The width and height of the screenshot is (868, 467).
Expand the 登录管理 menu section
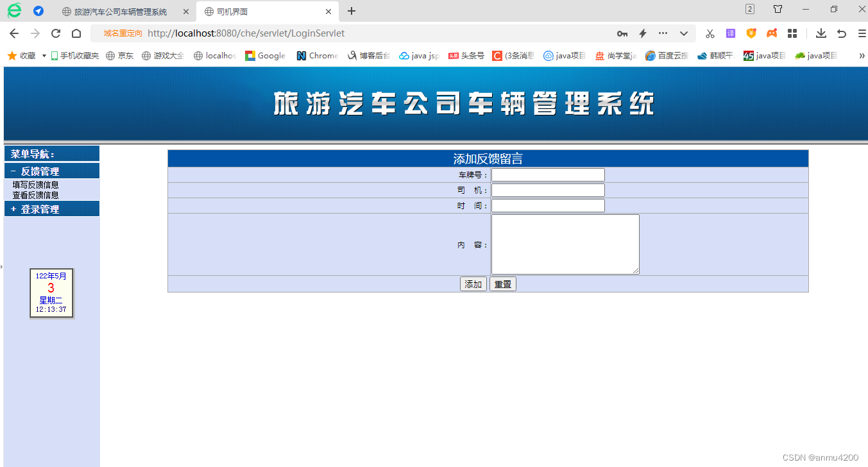[51, 209]
